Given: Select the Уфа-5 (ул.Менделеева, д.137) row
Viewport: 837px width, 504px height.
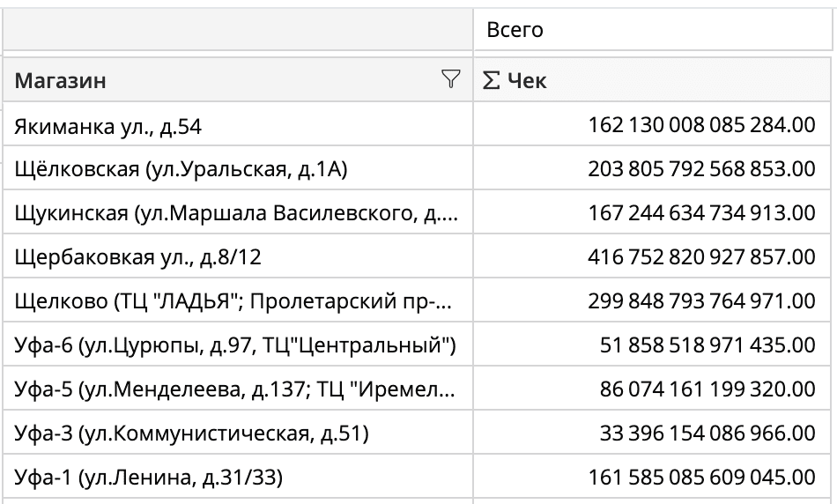Looking at the screenshot, I should point(233,389).
